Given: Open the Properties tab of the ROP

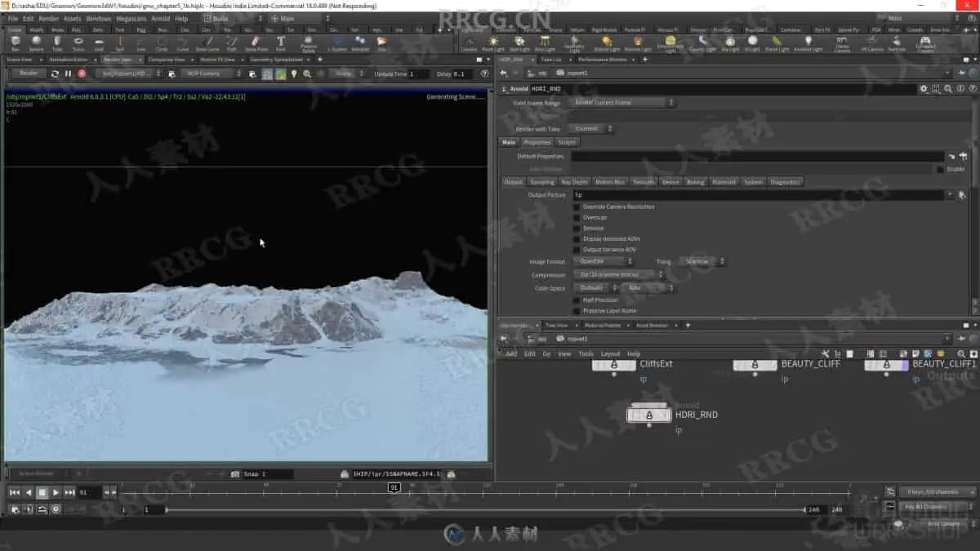Looking at the screenshot, I should point(537,142).
